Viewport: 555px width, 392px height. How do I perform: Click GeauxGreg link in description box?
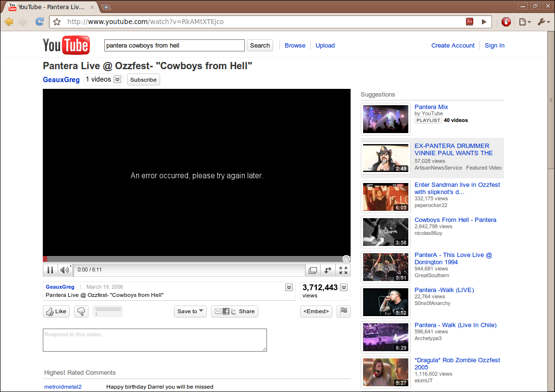(x=60, y=287)
